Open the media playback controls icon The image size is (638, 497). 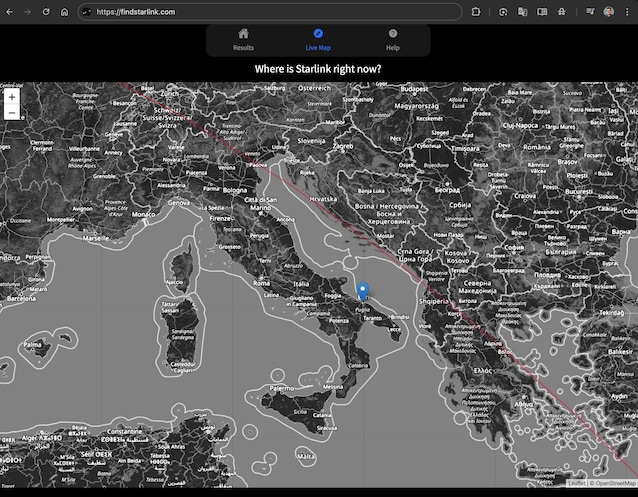point(590,12)
